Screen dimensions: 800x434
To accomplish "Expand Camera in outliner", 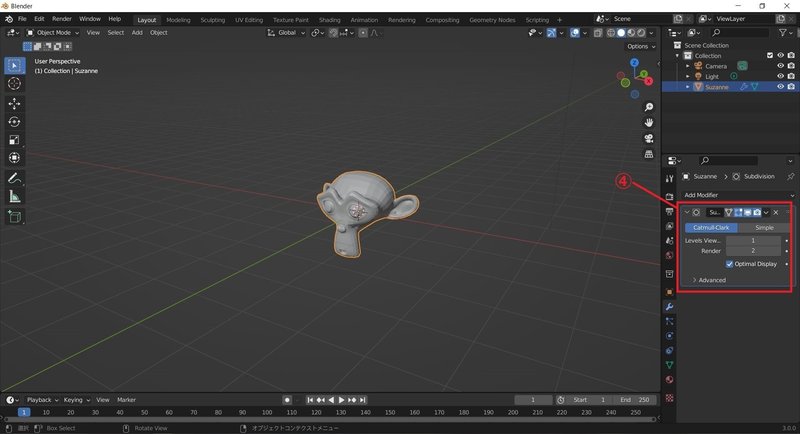I will click(688, 66).
